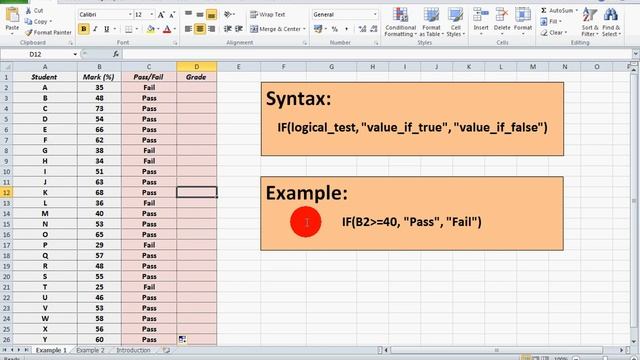640x360 pixels.
Task: Open Sort & Filter menu
Action: pos(590,22)
